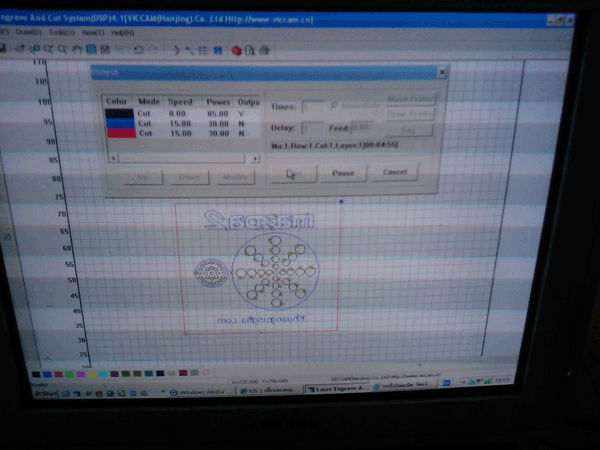Click the Cancel button
600x450 pixels.
point(395,172)
